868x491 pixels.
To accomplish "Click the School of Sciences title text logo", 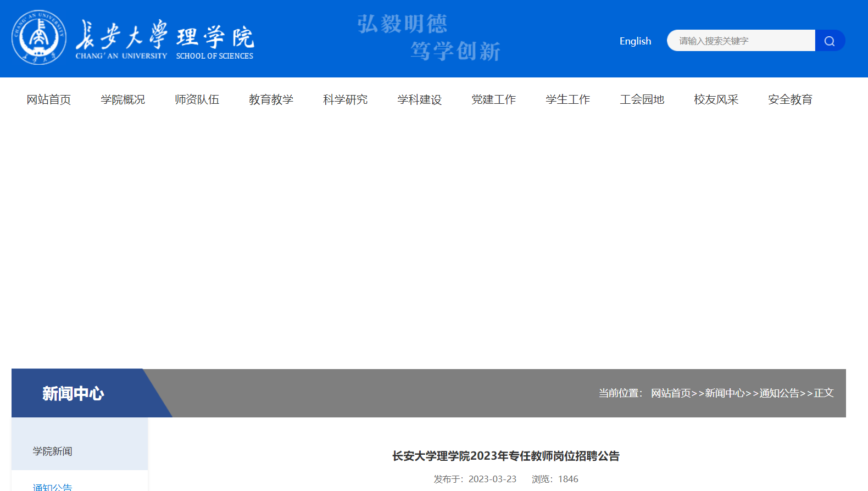I will click(215, 41).
